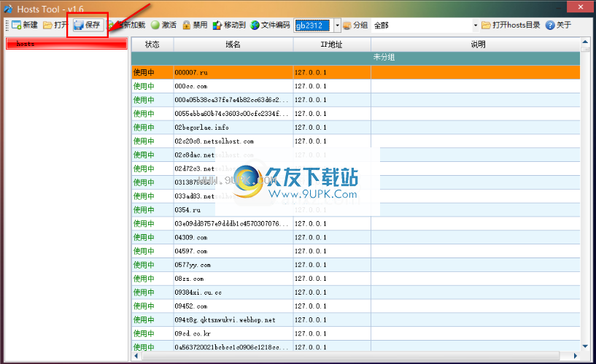Click the horizontal scrollbar right arrow

click(x=575, y=356)
